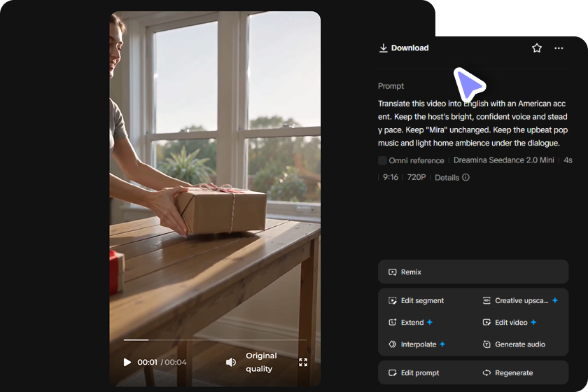Click the 'Omni reference' label text
Screen dimensions: 588x392
click(416, 160)
